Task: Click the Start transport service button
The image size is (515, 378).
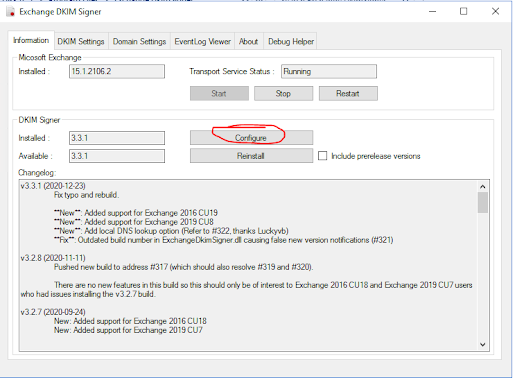Action: tap(219, 93)
